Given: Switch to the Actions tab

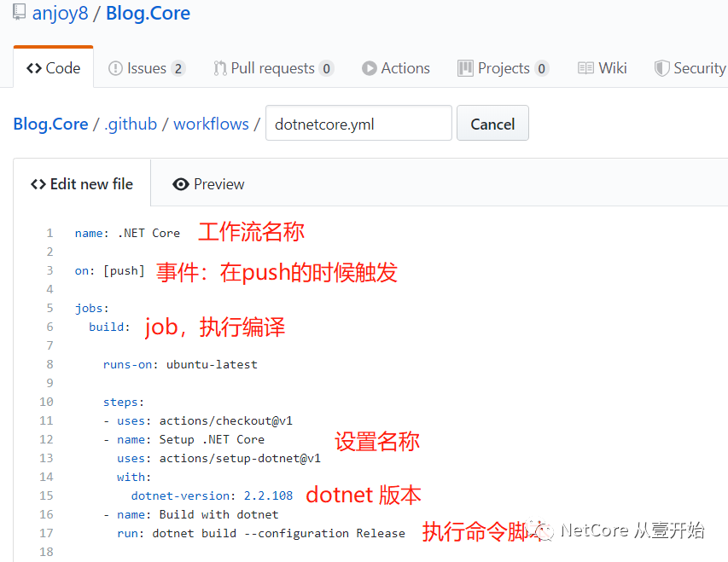Looking at the screenshot, I should [396, 68].
